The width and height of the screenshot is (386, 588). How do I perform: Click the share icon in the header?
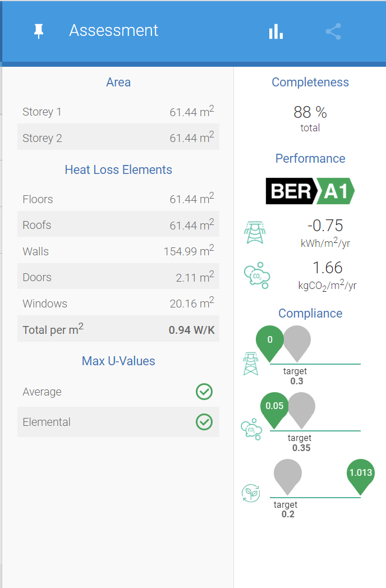pyautogui.click(x=333, y=31)
